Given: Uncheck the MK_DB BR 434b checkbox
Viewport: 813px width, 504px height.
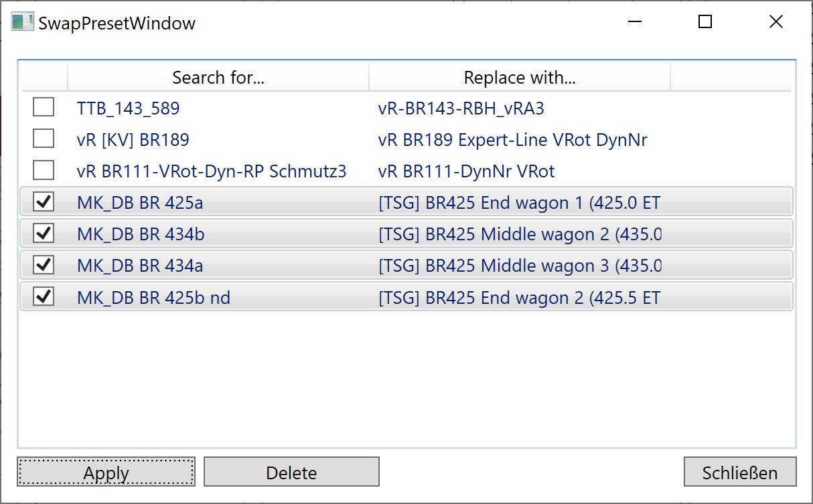Looking at the screenshot, I should (44, 234).
